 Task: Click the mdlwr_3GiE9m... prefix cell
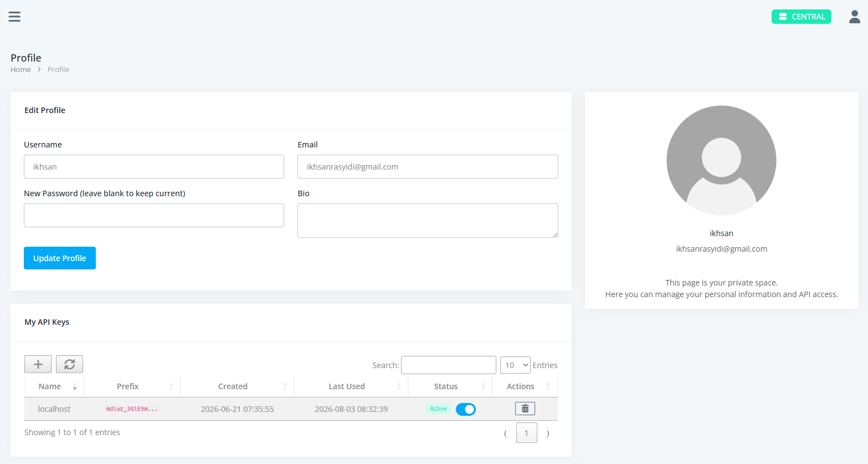coord(132,409)
